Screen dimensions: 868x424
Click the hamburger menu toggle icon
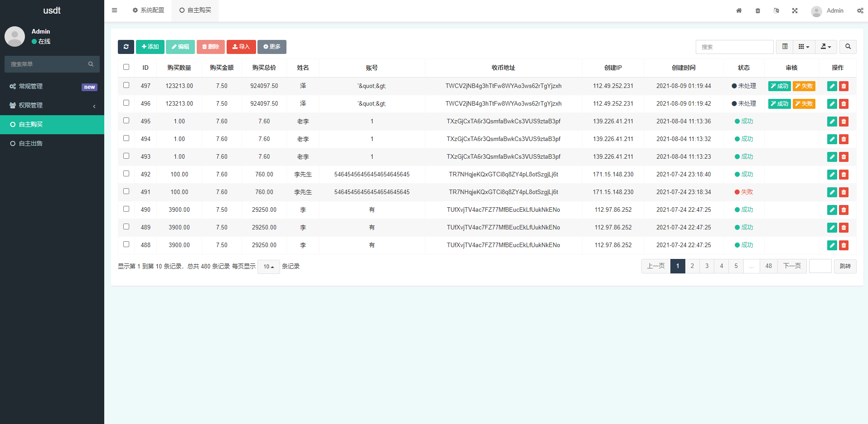coord(115,10)
